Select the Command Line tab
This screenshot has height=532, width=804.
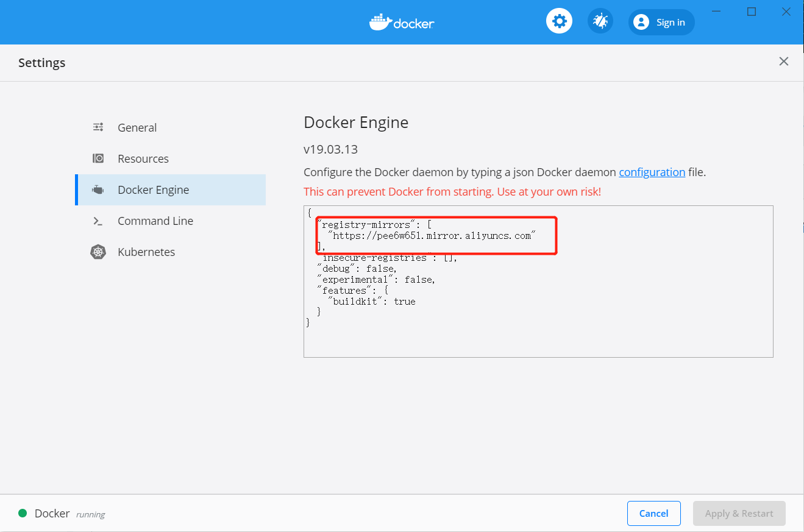[x=171, y=221]
